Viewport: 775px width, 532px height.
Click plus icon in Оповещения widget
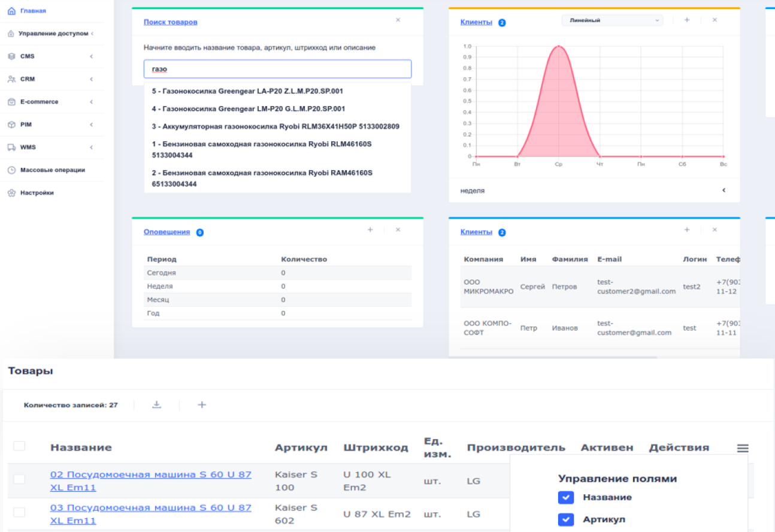tap(370, 230)
